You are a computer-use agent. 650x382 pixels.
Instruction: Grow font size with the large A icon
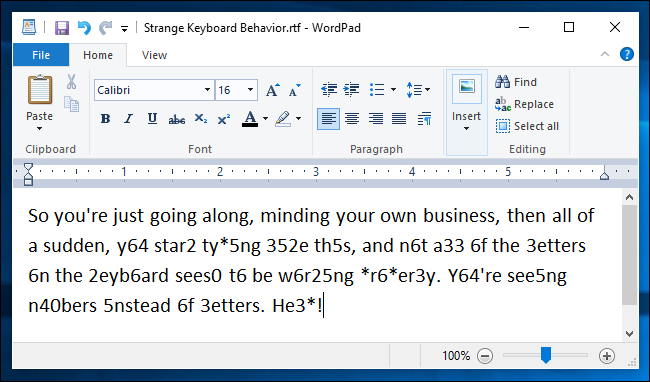coord(272,90)
